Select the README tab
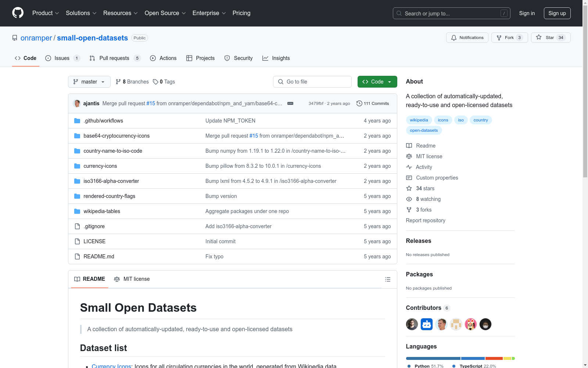588x368 pixels. pyautogui.click(x=90, y=279)
